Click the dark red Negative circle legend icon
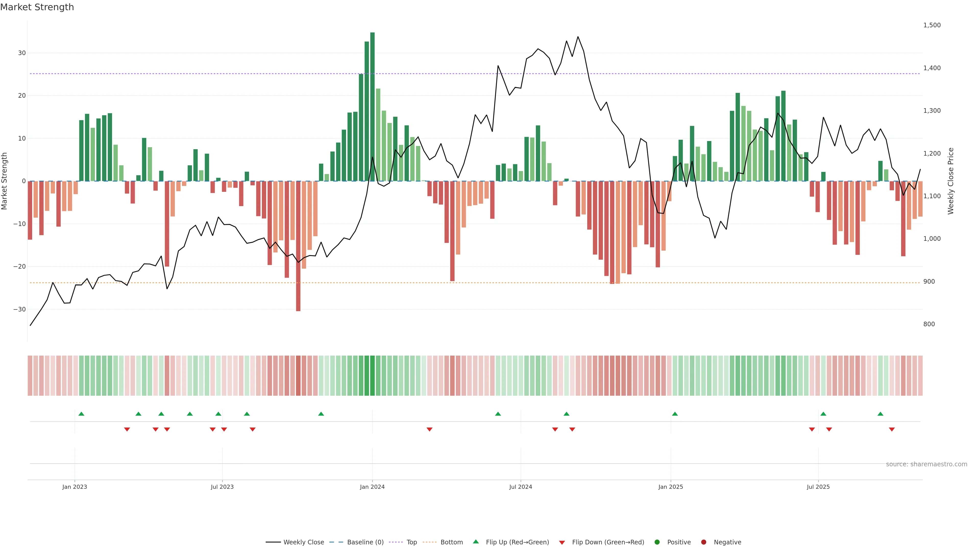Image resolution: width=980 pixels, height=551 pixels. coord(703,542)
